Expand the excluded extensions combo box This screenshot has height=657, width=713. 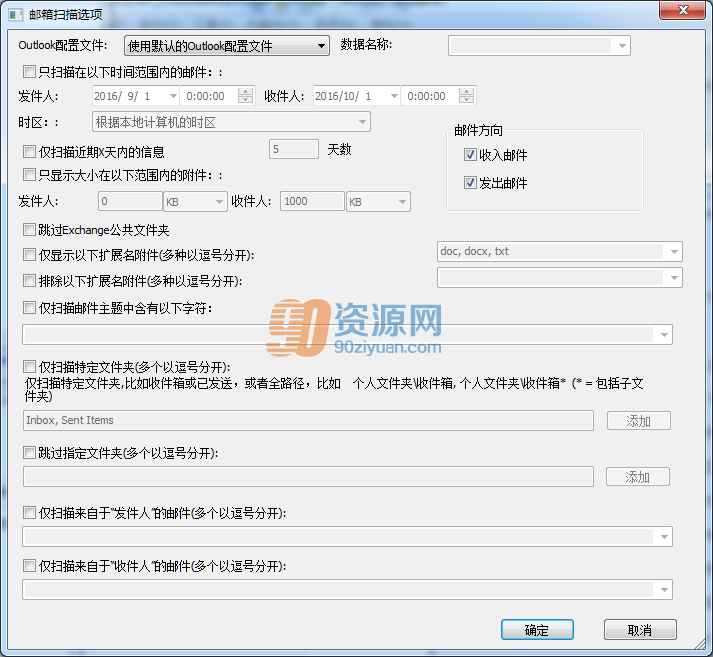(674, 278)
